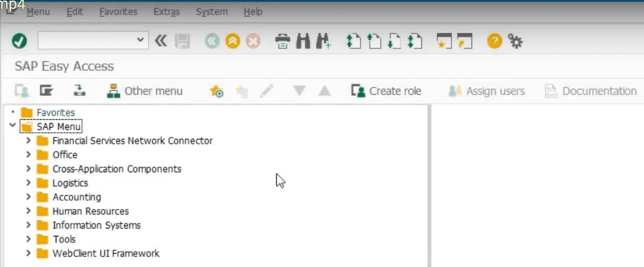This screenshot has height=267, width=644.
Task: Click the Create role button
Action: pos(386,91)
